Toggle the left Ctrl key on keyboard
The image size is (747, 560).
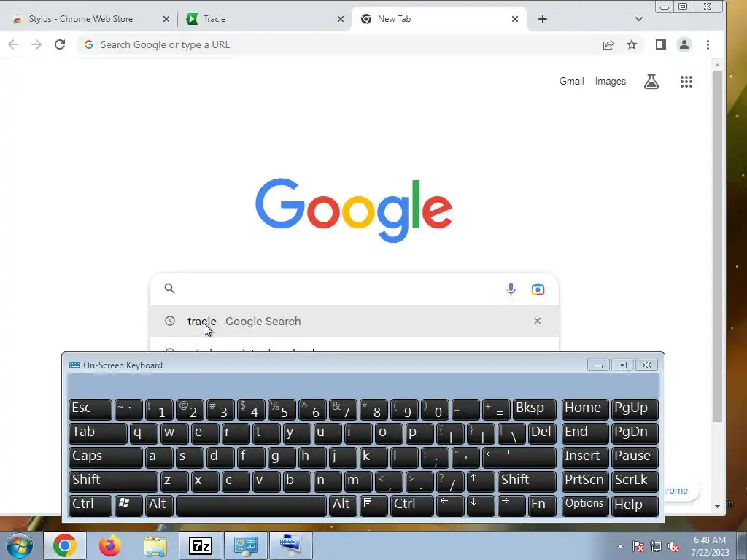(90, 505)
